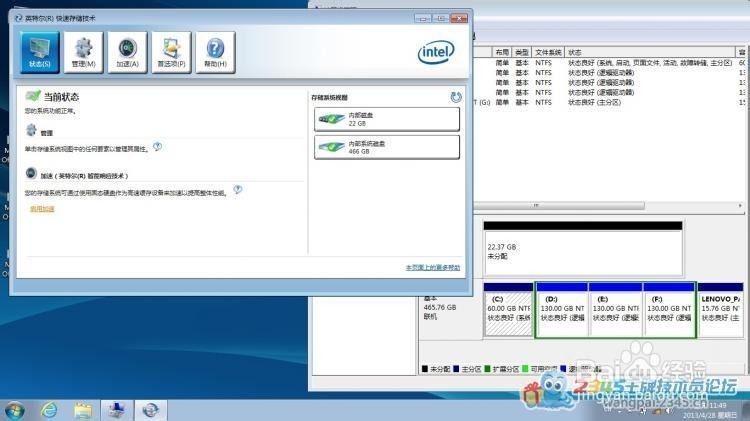Click right arrow of the volume list horizontal scrollbar
The image size is (750, 421).
coord(740,206)
